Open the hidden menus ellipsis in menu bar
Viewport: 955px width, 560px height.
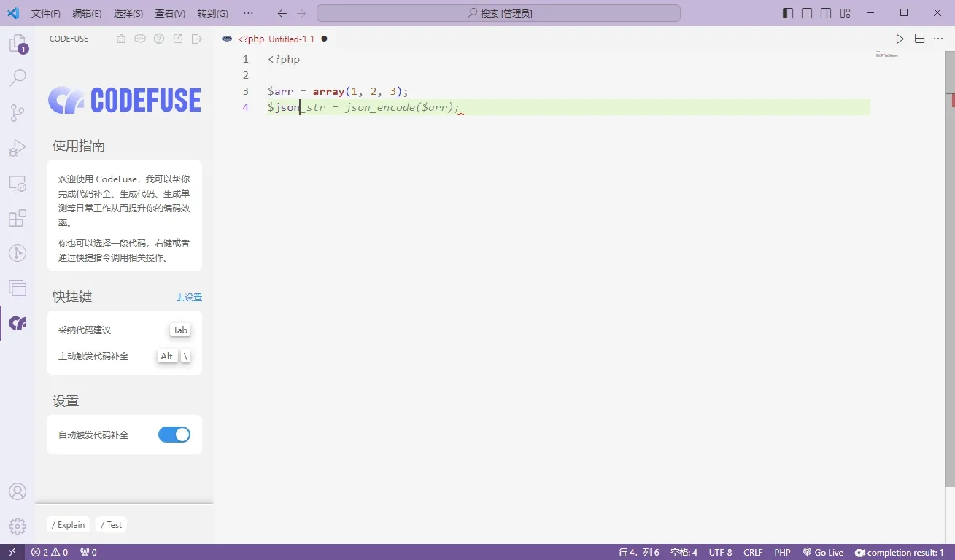[x=248, y=13]
